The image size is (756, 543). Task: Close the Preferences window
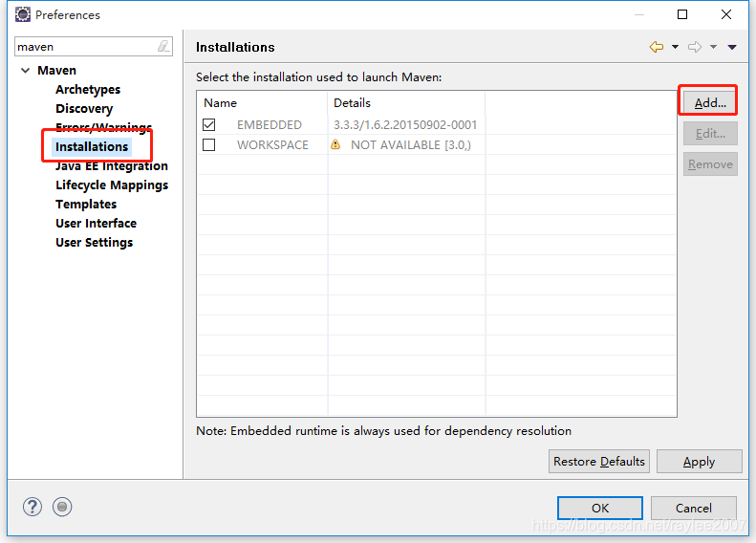click(x=726, y=14)
